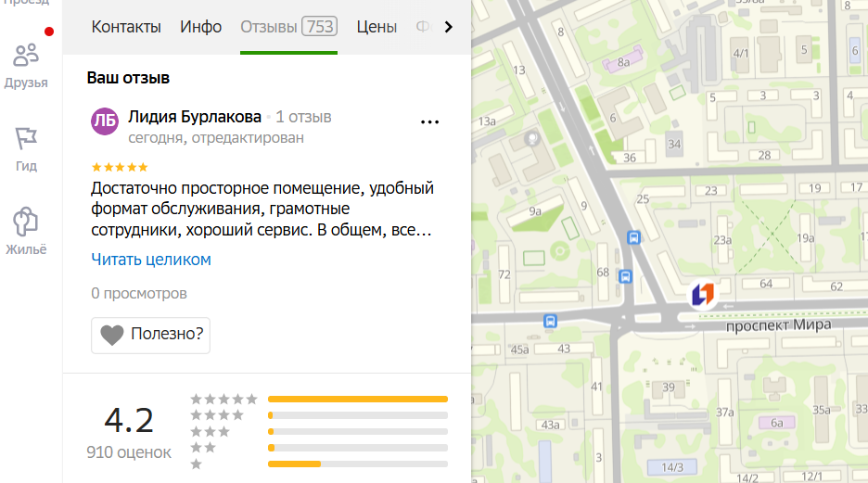Screen dimensions: 868x483
Task: Open the three-dot menu of your review
Action: [x=429, y=122]
